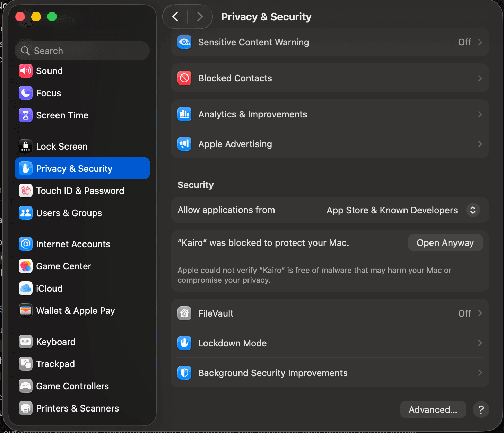
Task: Click the Blocked Contacts red prohibited icon
Action: point(184,78)
